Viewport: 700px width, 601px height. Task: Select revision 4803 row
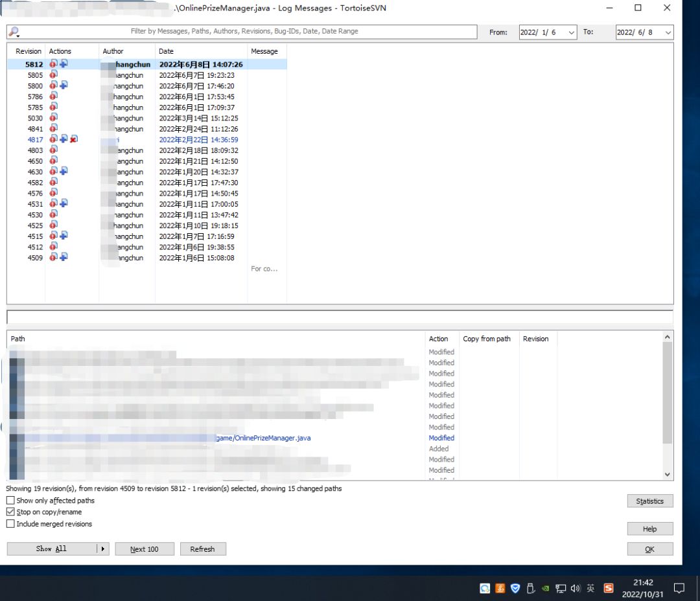click(147, 150)
